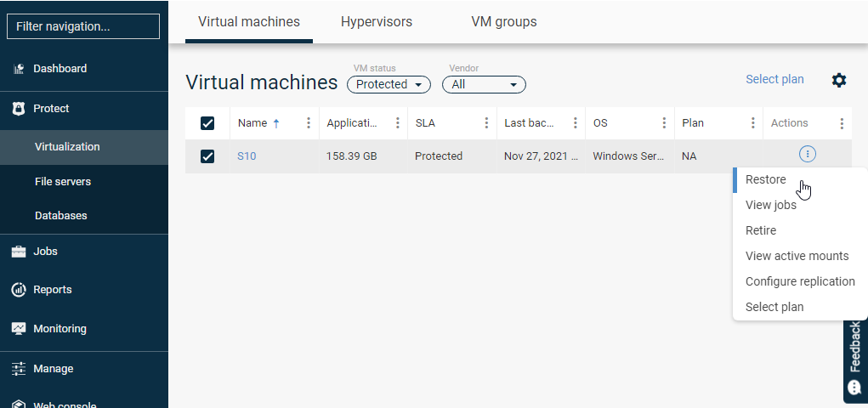Click the Select plan link at top
This screenshot has height=408, width=868.
(774, 79)
